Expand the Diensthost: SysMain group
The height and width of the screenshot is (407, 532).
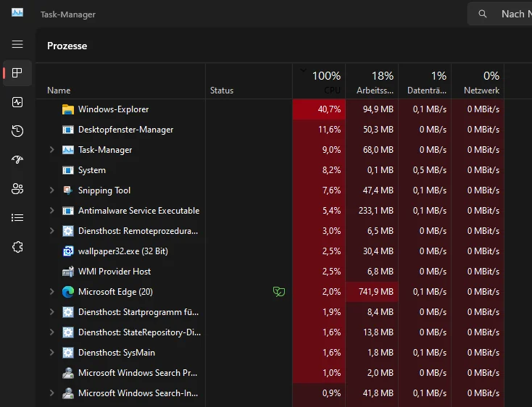click(51, 353)
